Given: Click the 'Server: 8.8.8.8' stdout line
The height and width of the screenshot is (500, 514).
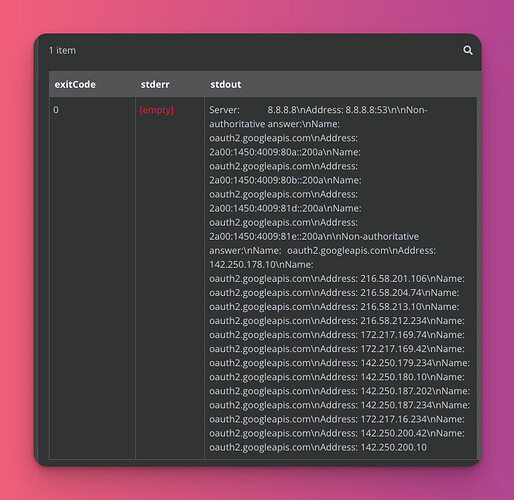Looking at the screenshot, I should (318, 110).
